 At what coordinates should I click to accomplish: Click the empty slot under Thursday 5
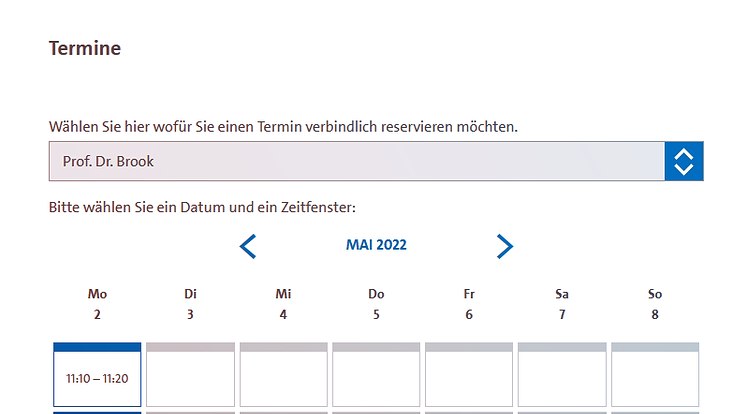pos(376,378)
